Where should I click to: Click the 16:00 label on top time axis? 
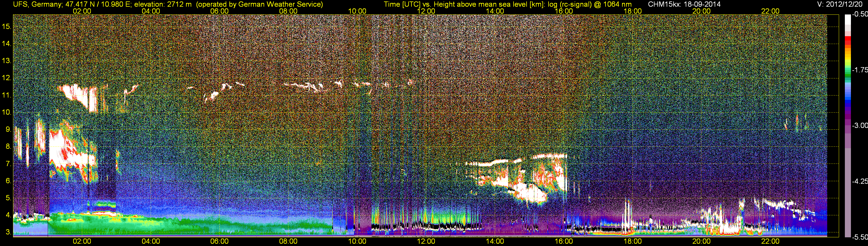tap(564, 11)
